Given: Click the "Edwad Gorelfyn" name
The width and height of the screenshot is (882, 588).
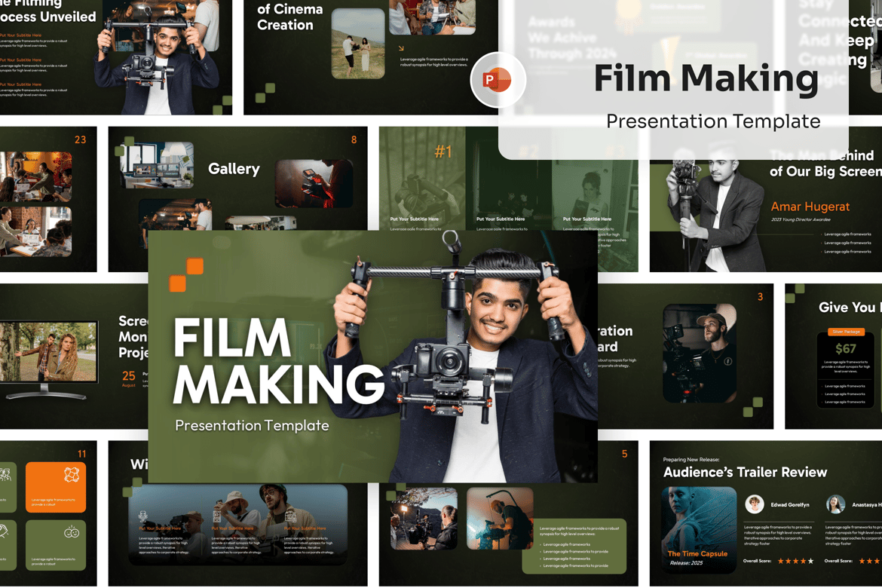Looking at the screenshot, I should pyautogui.click(x=790, y=505).
